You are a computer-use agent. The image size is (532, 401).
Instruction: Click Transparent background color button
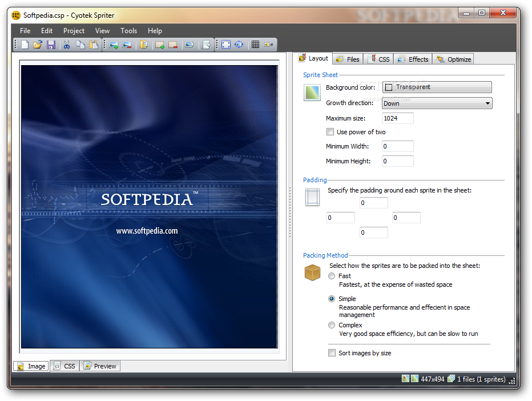click(437, 87)
